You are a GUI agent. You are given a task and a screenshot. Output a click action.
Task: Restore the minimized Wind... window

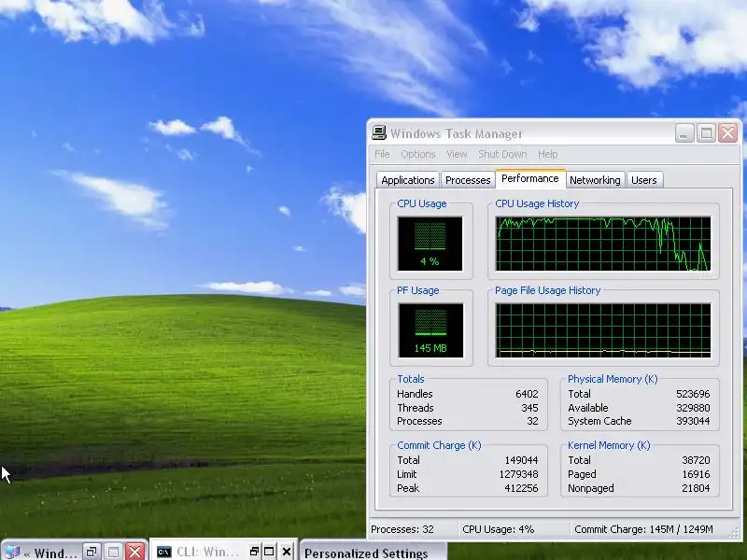click(91, 553)
